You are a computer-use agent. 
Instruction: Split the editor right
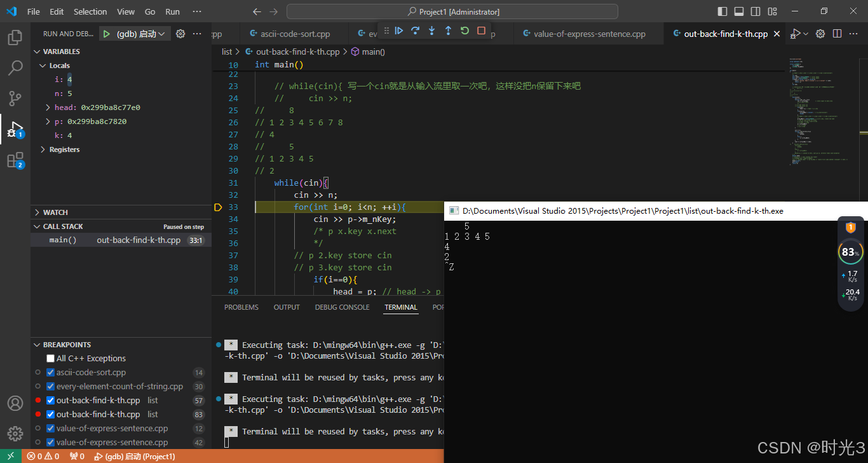pos(837,34)
